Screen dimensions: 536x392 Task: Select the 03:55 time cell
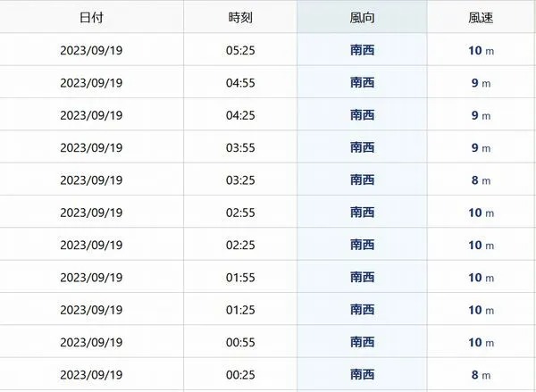pos(241,147)
